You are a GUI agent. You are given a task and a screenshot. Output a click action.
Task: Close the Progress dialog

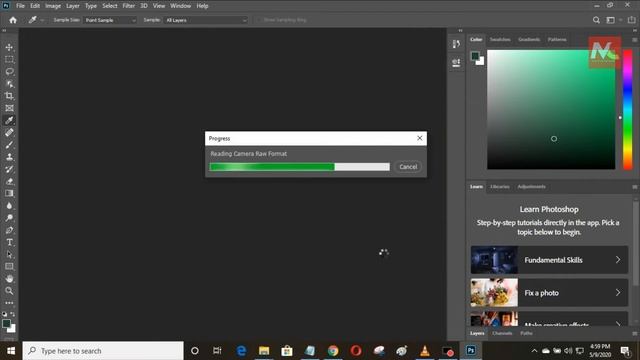coord(420,138)
